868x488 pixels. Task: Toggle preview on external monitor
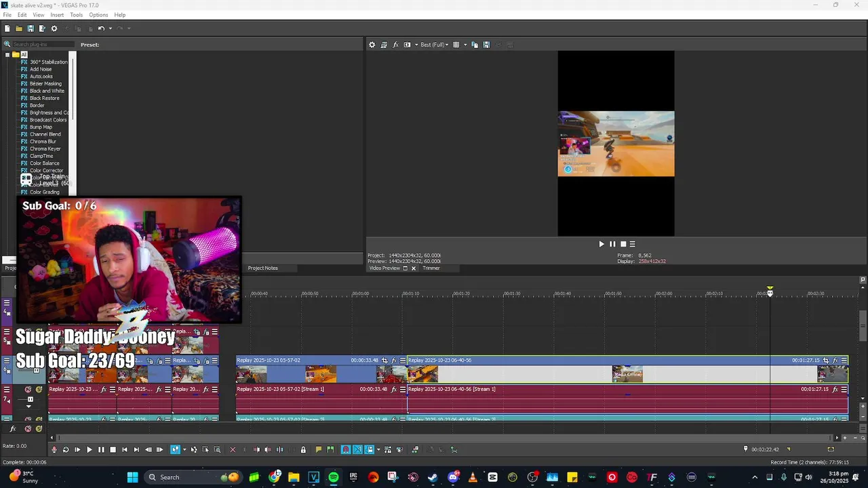[x=384, y=45]
